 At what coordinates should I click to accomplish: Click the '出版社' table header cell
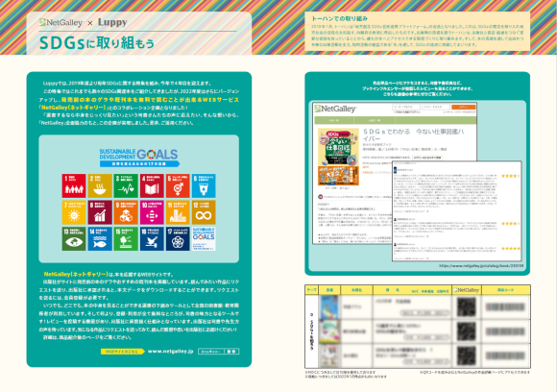point(356,290)
